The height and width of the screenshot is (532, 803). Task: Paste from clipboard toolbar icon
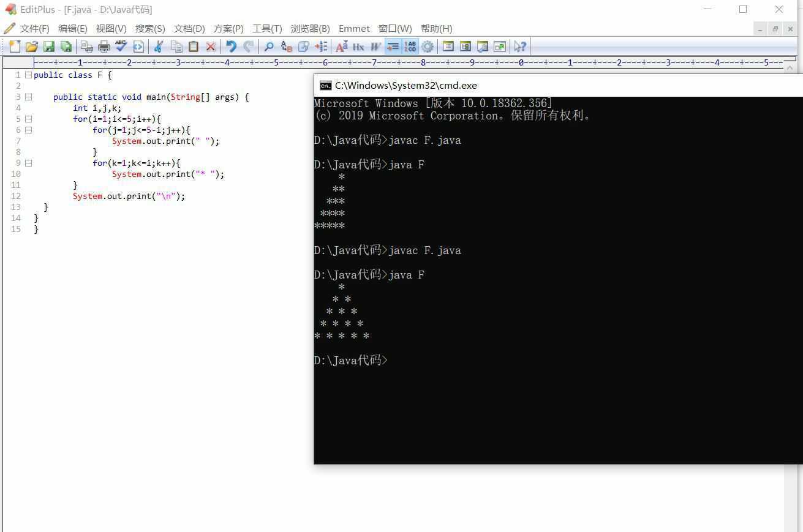pyautogui.click(x=194, y=47)
